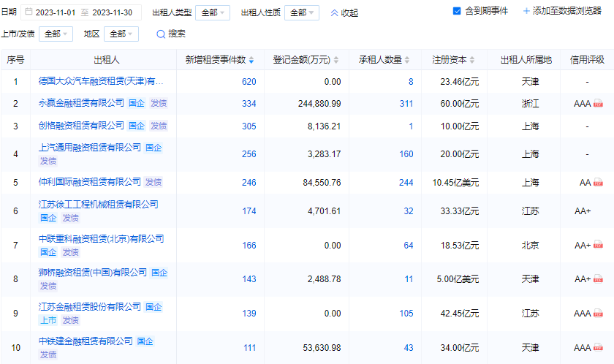
Task: Open PDF rating report for 永赢金融租赁
Action: click(598, 104)
